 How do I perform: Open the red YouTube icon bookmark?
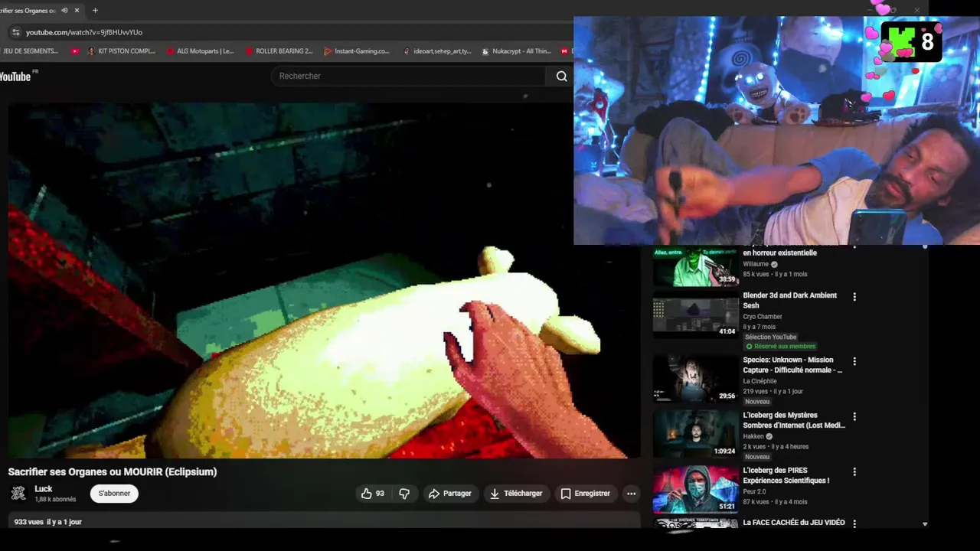click(x=74, y=51)
